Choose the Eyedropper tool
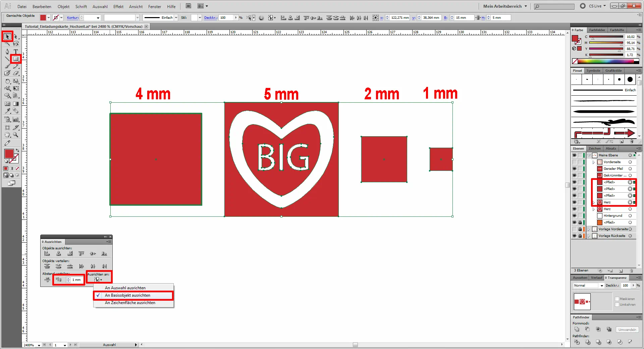This screenshot has height=349, width=644. click(7, 111)
